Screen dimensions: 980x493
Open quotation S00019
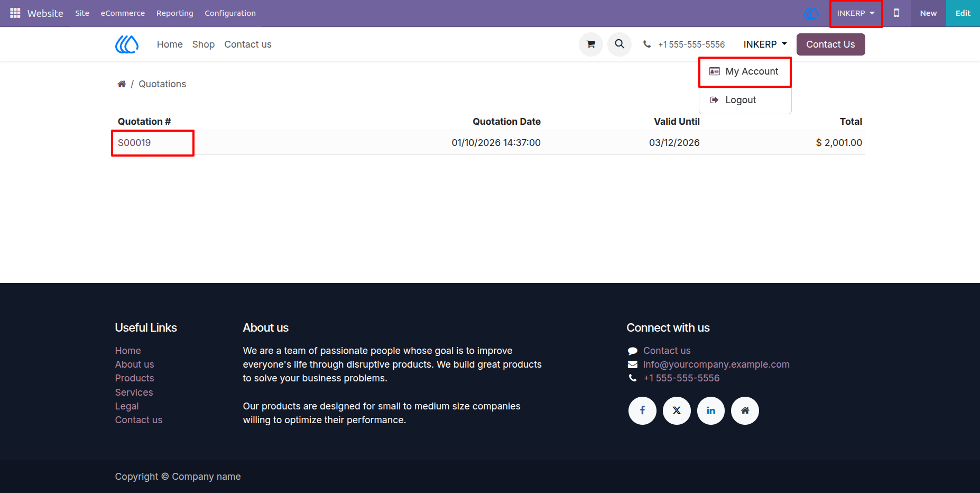coord(134,143)
